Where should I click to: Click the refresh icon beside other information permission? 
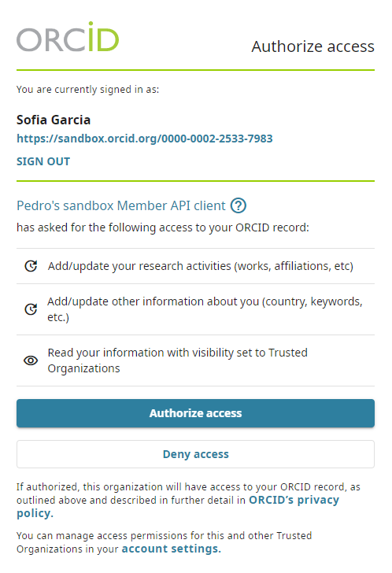click(31, 309)
